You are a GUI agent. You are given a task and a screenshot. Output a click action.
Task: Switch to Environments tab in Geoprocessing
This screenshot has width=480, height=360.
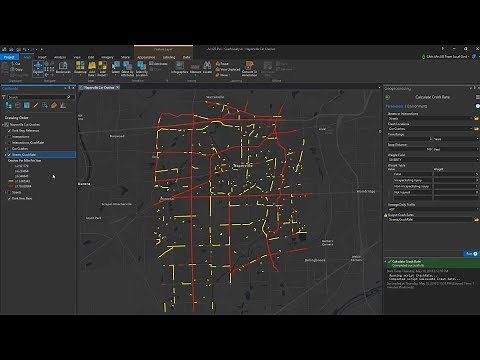(417, 106)
